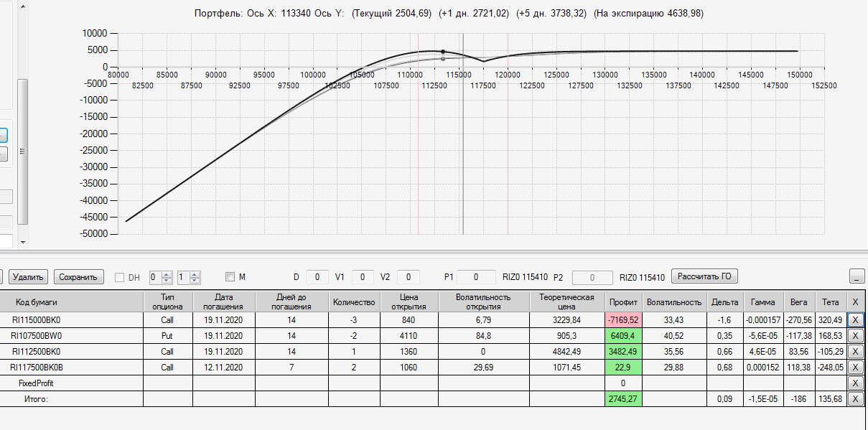Viewport: 868px width, 430px height.
Task: Click the Рассчитать ГО button
Action: pos(704,277)
